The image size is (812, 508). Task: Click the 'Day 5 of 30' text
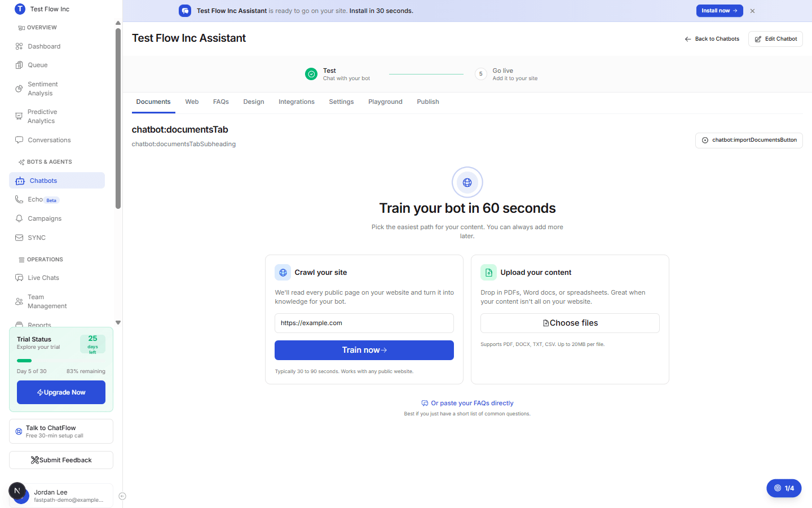[x=32, y=371]
